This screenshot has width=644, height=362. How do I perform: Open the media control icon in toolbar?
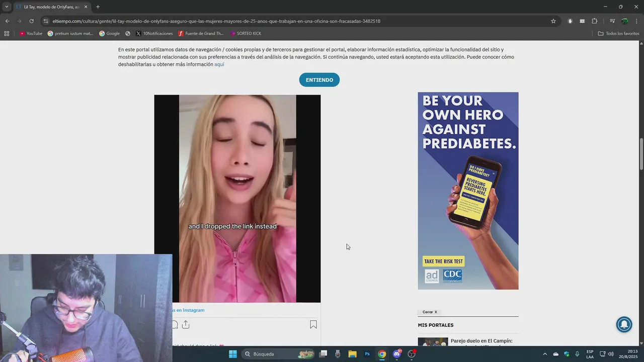[612, 21]
